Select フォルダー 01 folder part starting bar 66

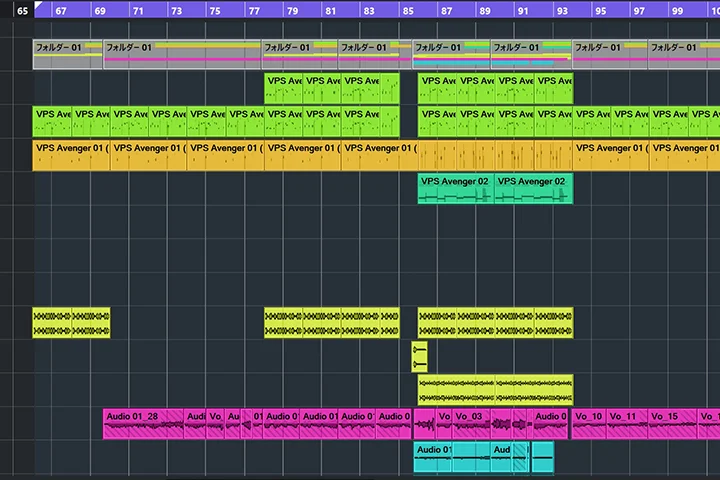click(x=68, y=54)
